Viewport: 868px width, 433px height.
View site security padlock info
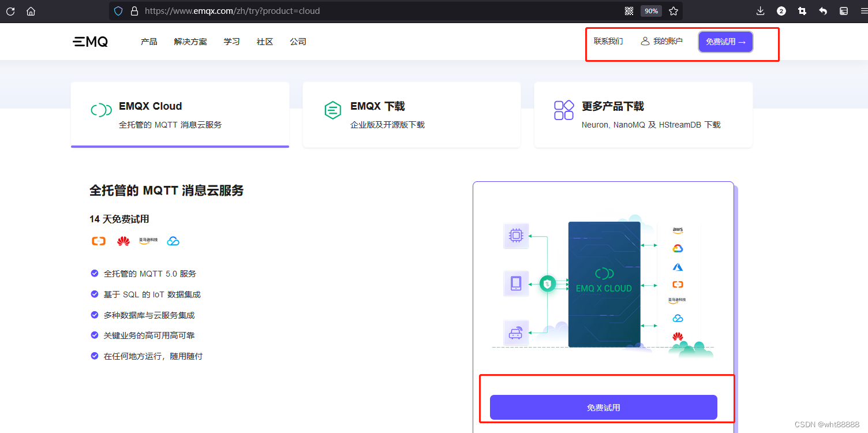pos(134,11)
